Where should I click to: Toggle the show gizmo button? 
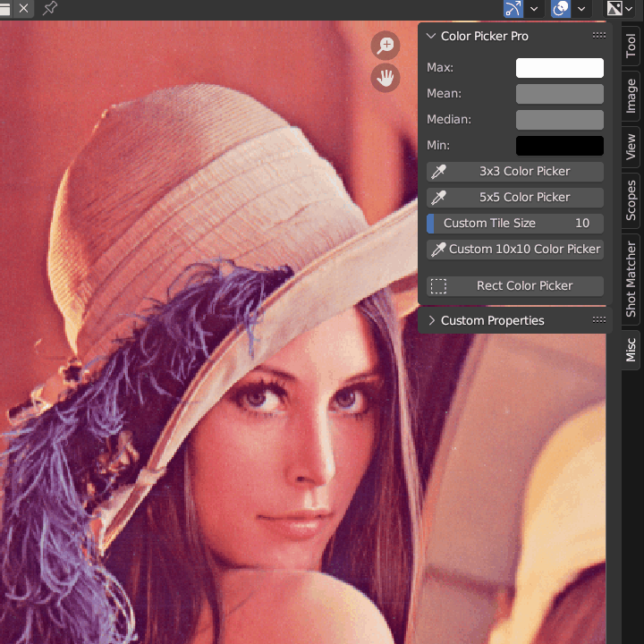click(x=513, y=8)
